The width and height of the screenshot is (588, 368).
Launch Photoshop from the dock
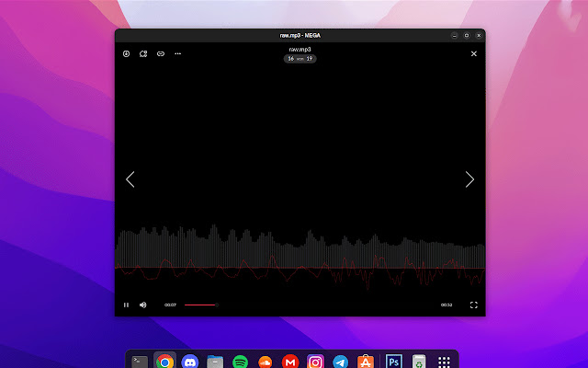click(x=394, y=362)
